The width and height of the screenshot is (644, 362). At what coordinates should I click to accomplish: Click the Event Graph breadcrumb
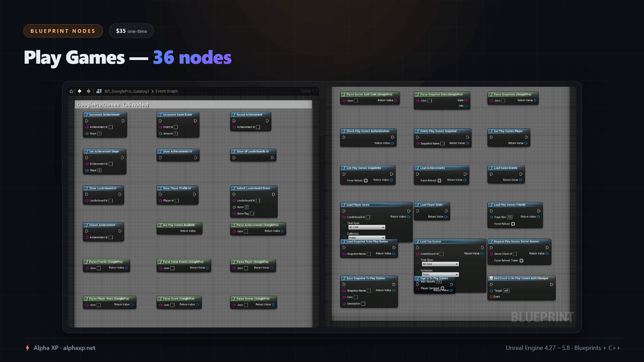click(x=167, y=91)
